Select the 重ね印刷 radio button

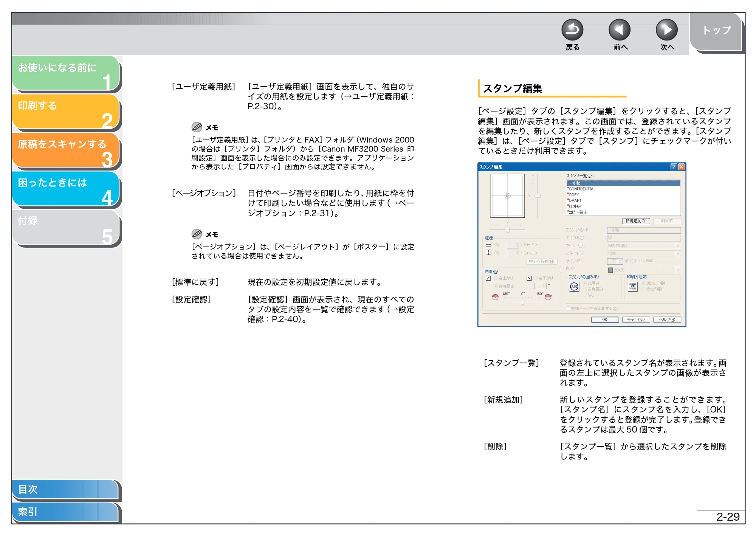coord(643,289)
